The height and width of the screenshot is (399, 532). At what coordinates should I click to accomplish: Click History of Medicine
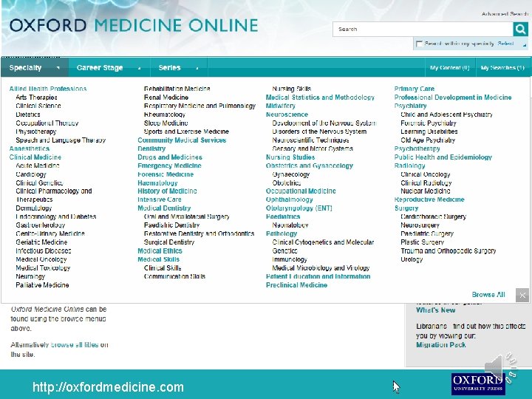(167, 191)
